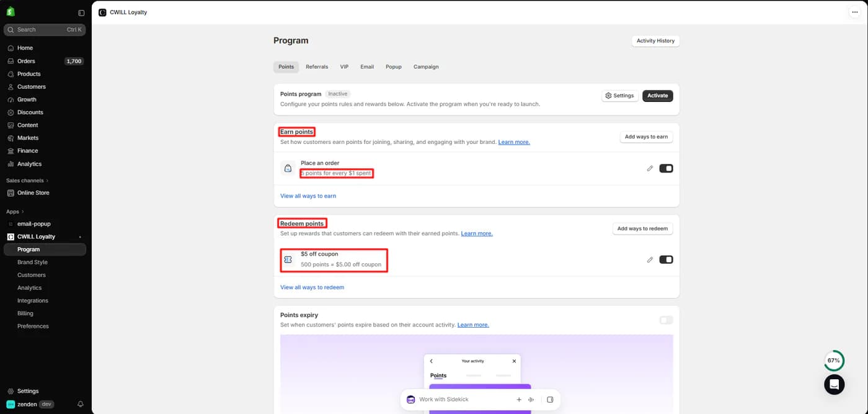Toggle the Place an order earning rule
This screenshot has height=414, width=868.
[666, 168]
